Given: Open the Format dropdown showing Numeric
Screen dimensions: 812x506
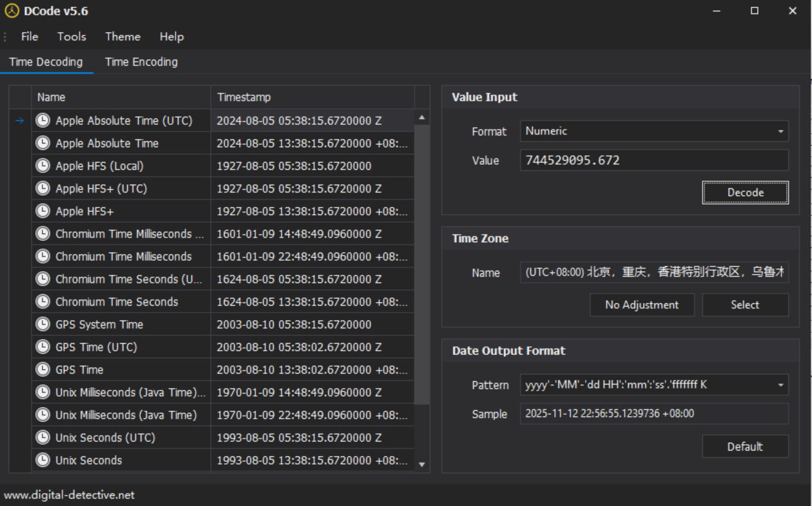Looking at the screenshot, I should pyautogui.click(x=654, y=131).
